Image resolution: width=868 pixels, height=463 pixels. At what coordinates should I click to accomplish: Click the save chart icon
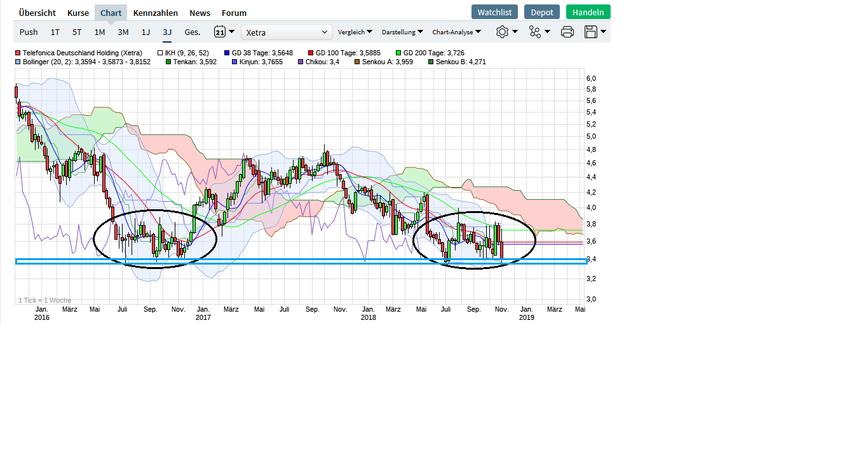pyautogui.click(x=590, y=32)
